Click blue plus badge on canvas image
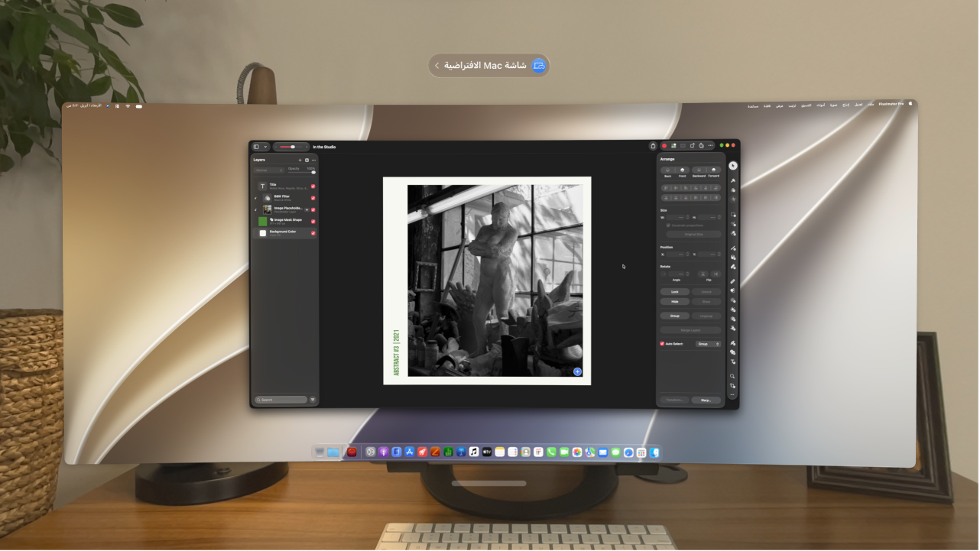 click(x=577, y=371)
